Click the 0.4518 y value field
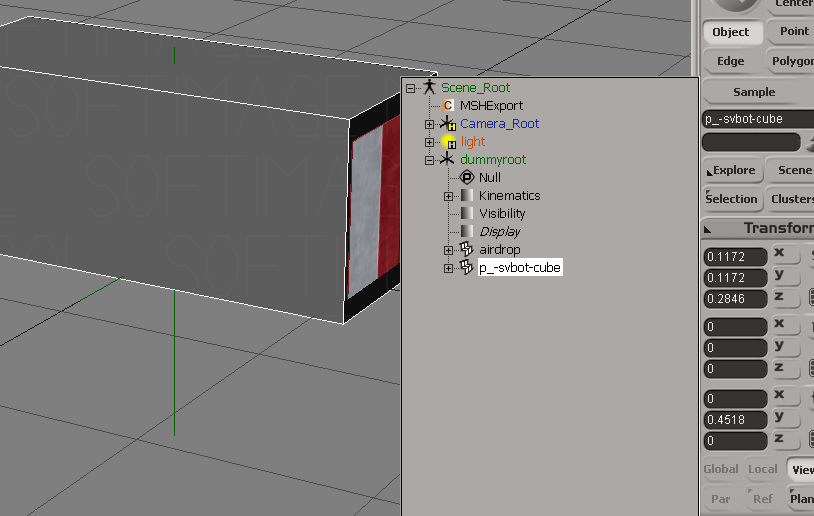This screenshot has height=516, width=814. [736, 419]
